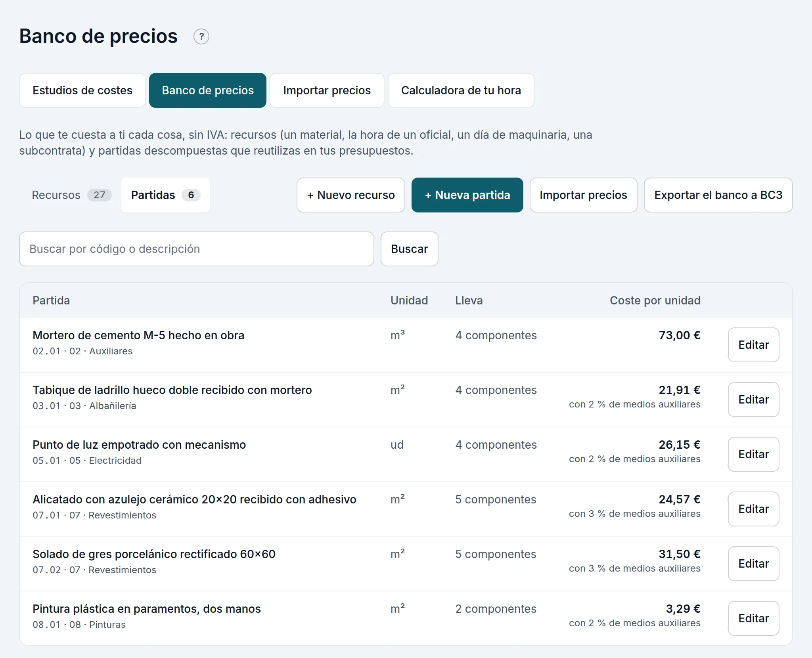812x658 pixels.
Task: Select row title Alicatado con azulejo cerámico 20×20
Action: click(194, 499)
